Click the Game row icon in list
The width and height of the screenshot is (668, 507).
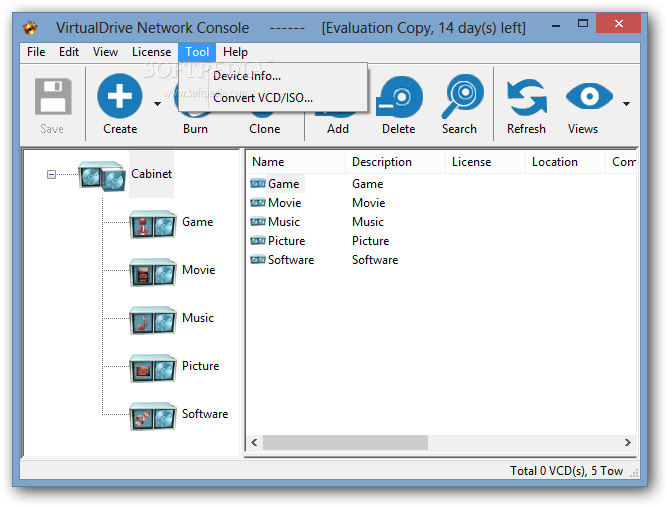tap(258, 184)
